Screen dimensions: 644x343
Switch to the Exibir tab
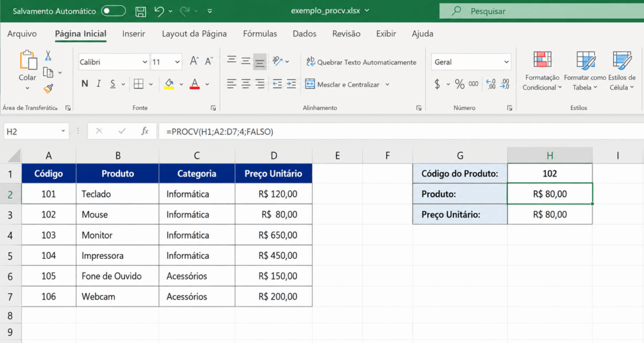[386, 34]
